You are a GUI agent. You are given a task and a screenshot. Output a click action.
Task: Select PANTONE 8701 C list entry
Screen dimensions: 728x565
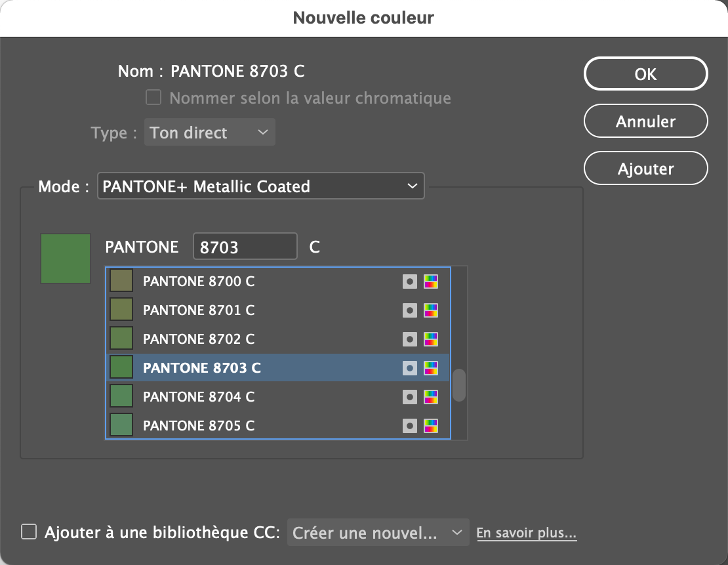tap(199, 310)
